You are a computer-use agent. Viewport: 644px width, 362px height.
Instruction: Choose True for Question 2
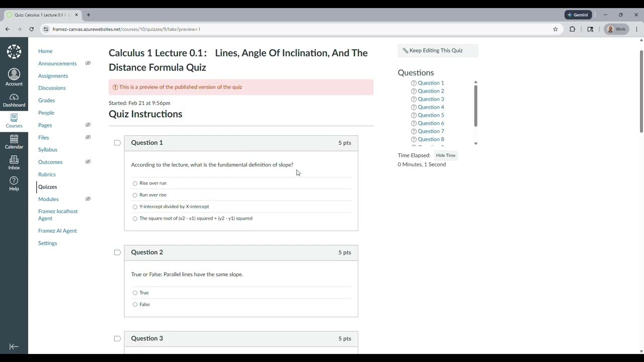point(135,293)
